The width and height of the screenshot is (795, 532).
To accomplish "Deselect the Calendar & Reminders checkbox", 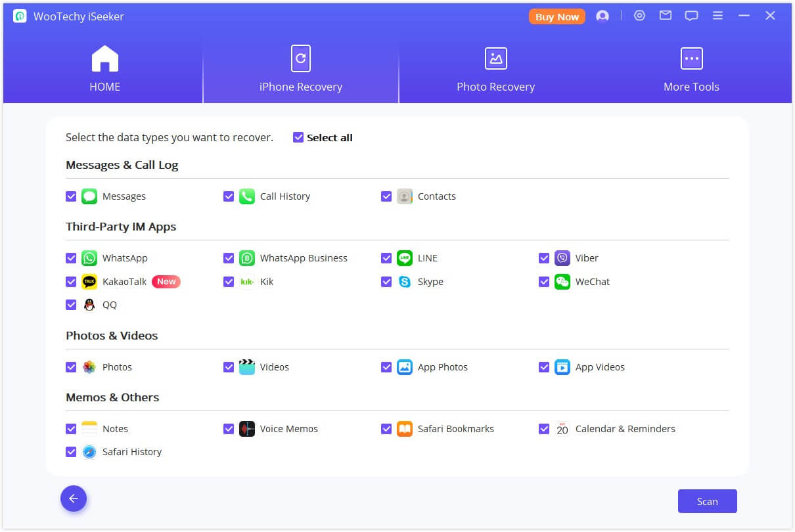I will pyautogui.click(x=544, y=429).
